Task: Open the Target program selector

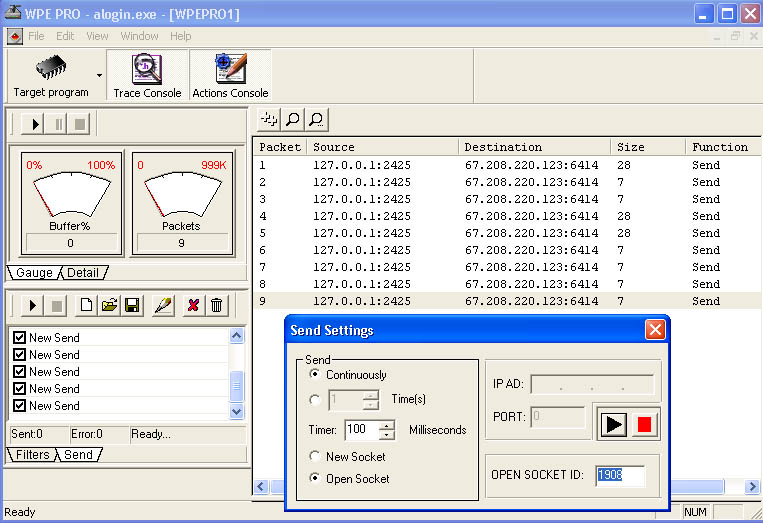Action: tap(51, 76)
